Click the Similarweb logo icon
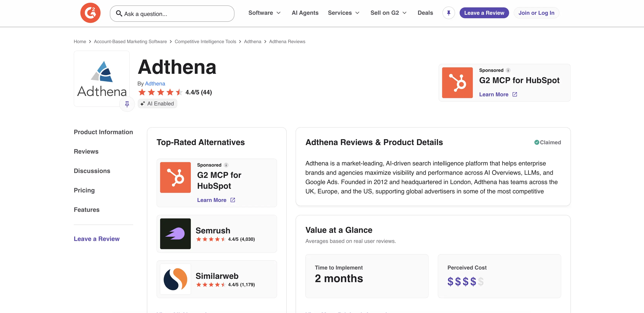This screenshot has height=313, width=644. pos(175,279)
